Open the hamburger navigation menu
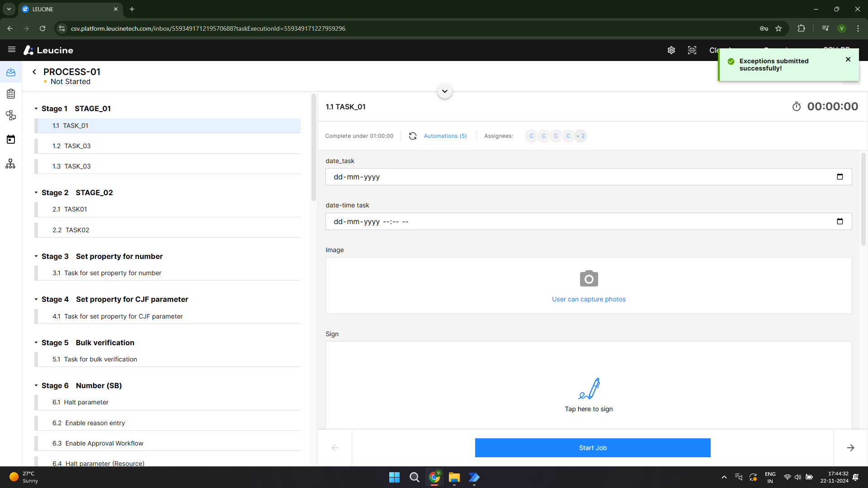The image size is (868, 488). (x=12, y=50)
